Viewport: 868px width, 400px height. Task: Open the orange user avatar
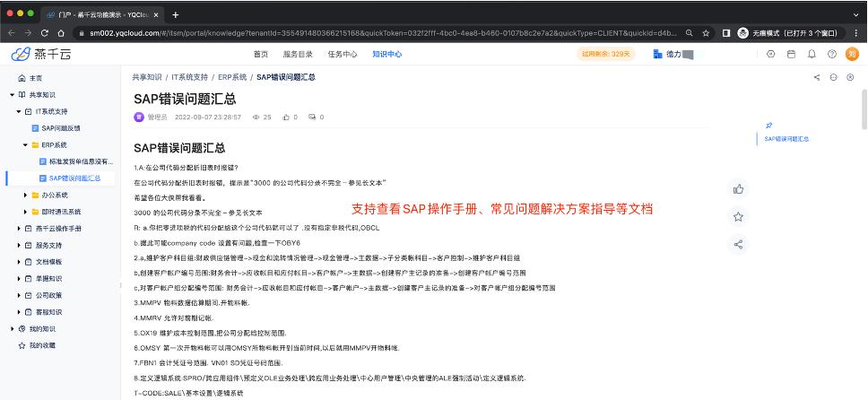(852, 54)
